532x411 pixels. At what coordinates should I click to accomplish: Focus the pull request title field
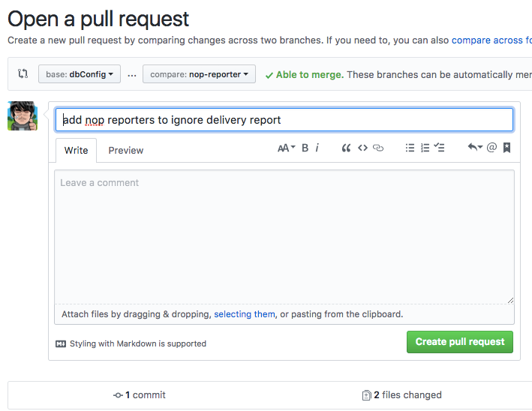pos(284,120)
